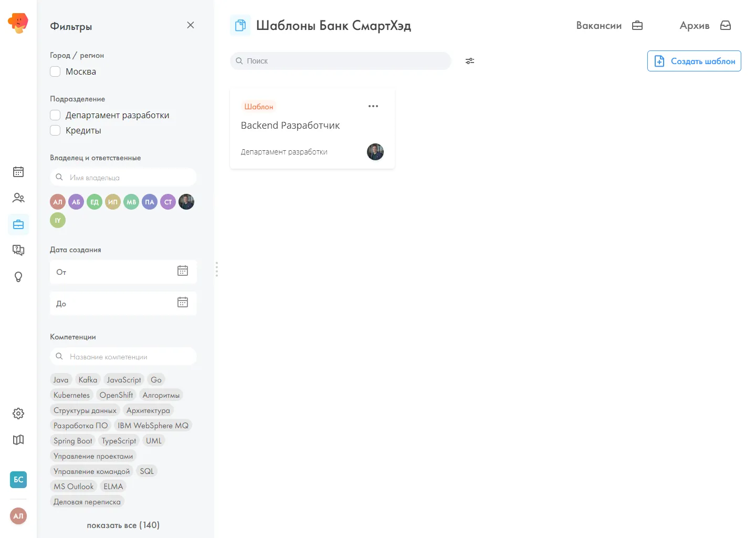This screenshot has height=538, width=756.
Task: Click the Создать шаблон button
Action: (694, 61)
